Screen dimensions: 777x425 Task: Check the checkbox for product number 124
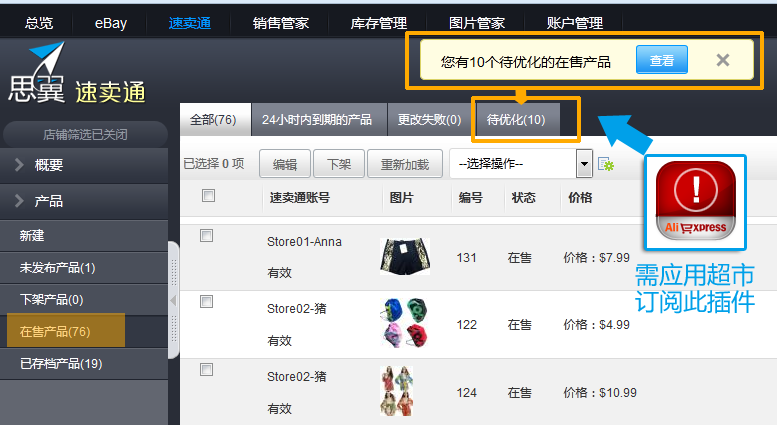coord(206,369)
